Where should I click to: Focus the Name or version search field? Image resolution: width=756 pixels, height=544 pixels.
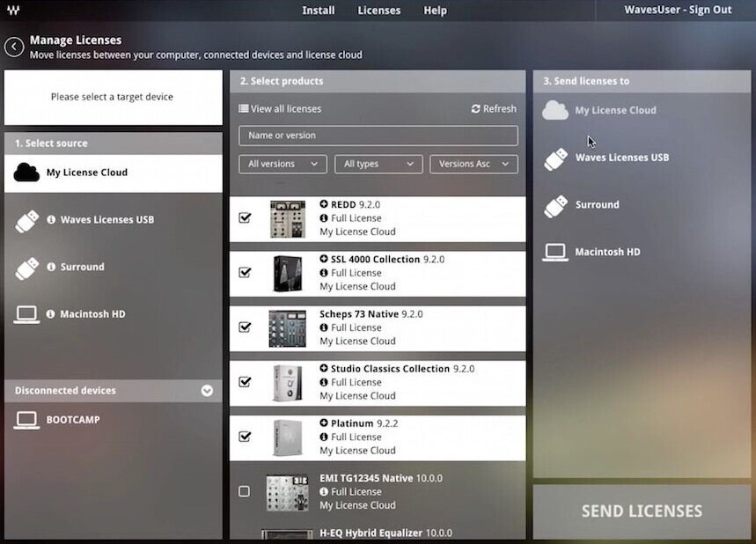(x=378, y=136)
